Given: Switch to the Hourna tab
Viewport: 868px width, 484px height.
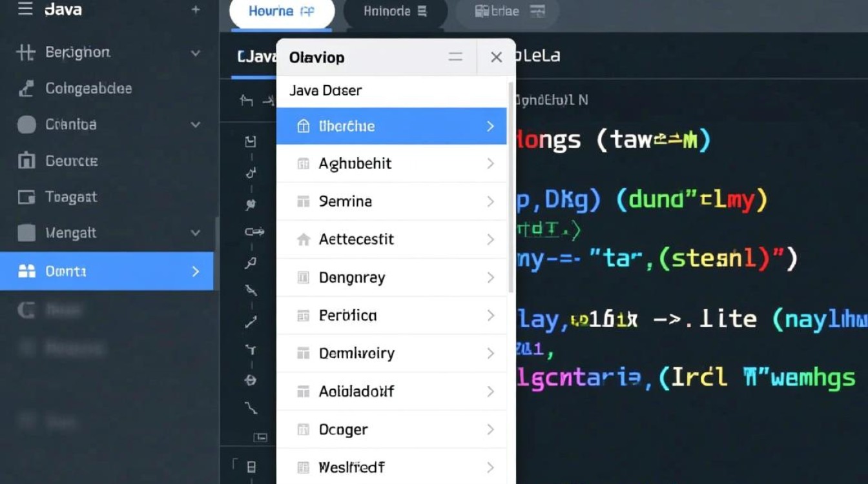Looking at the screenshot, I should click(x=282, y=12).
